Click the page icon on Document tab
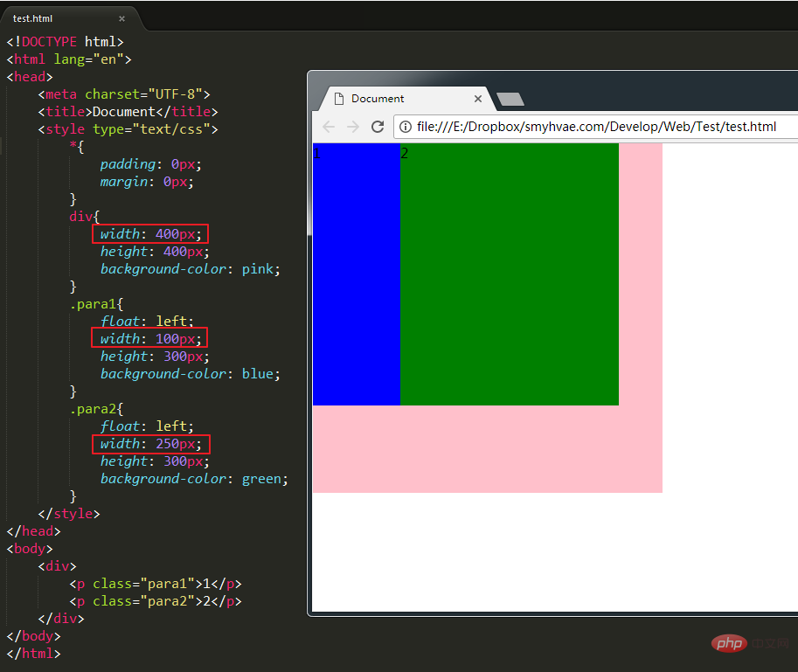798x672 pixels. point(338,99)
